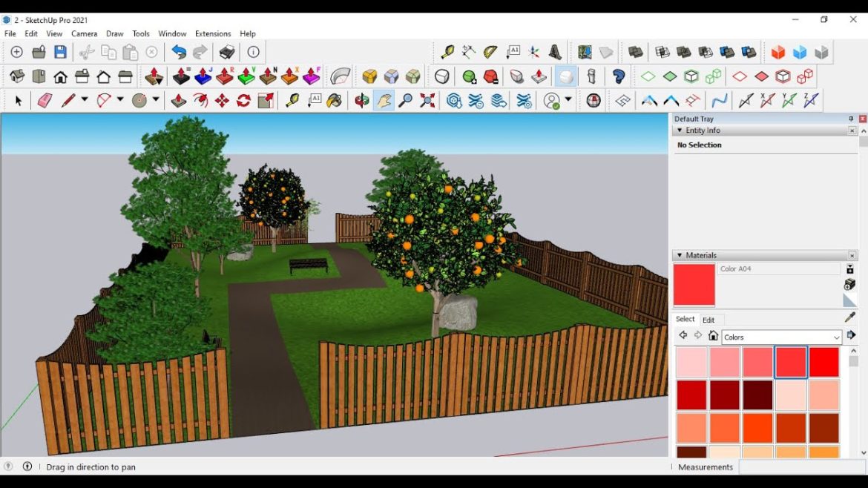868x488 pixels.
Task: Pin the Default Tray open
Action: [850, 119]
